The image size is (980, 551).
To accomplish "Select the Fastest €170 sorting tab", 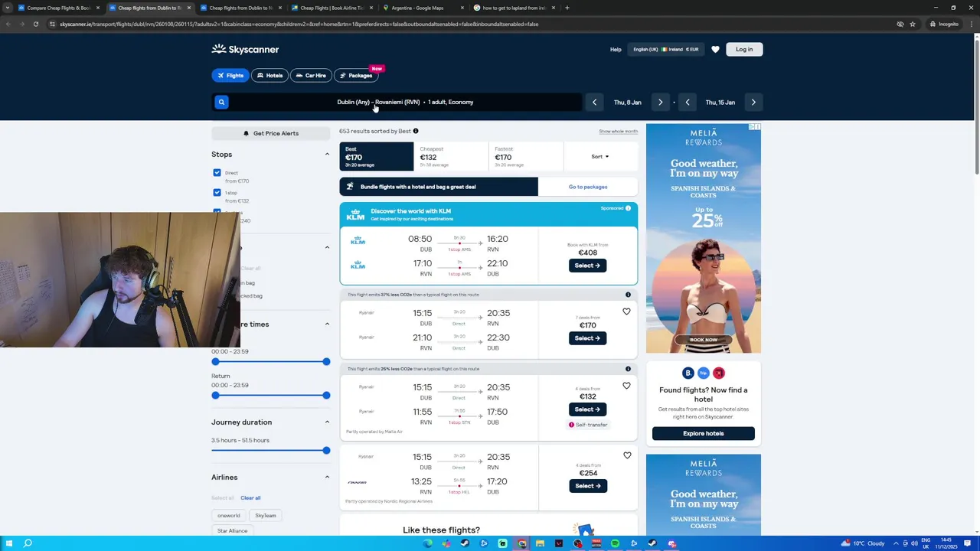I will click(x=525, y=156).
